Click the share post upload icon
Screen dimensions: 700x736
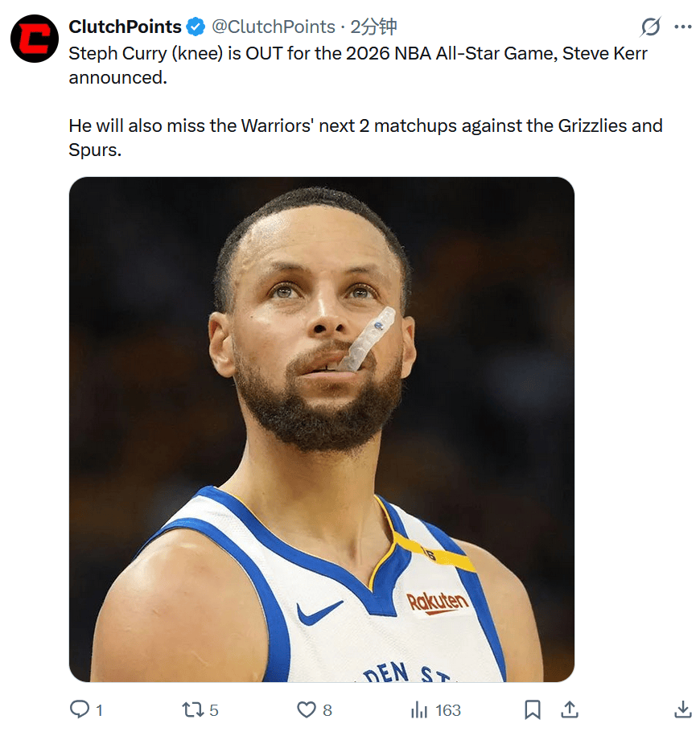(x=569, y=709)
